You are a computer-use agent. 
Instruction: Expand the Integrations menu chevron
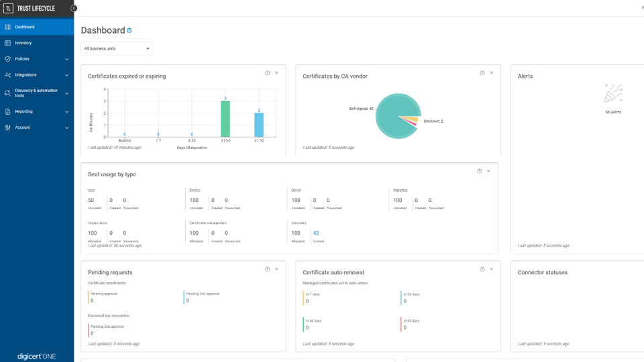pos(67,75)
